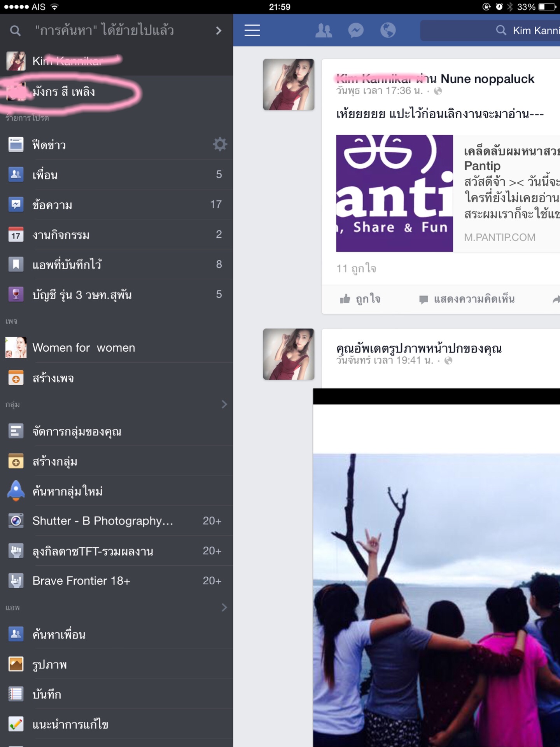
Task: Expand the แอพ apps section chevron
Action: tap(224, 607)
